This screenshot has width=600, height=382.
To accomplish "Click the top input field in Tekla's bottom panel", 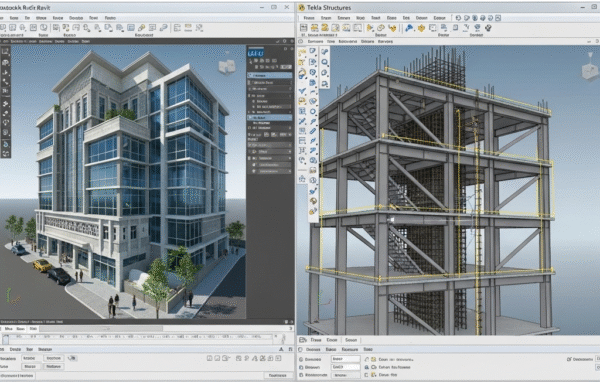I will 346,359.
